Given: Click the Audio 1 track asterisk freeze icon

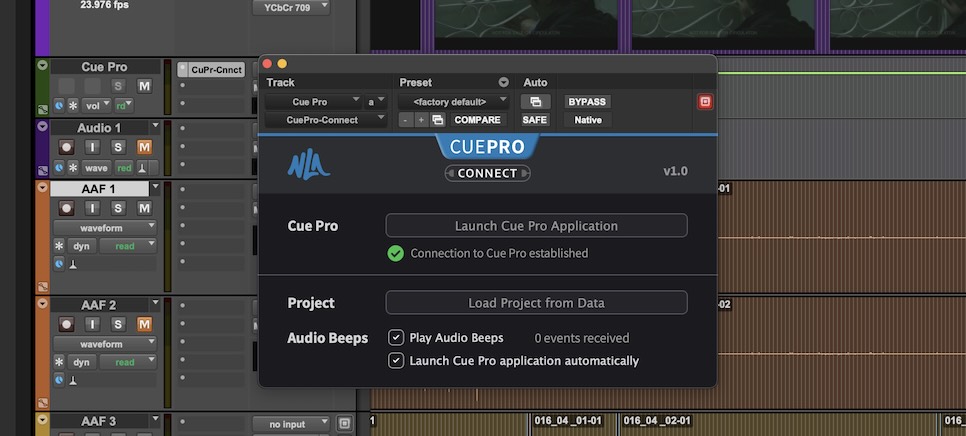Looking at the screenshot, I should (73, 168).
